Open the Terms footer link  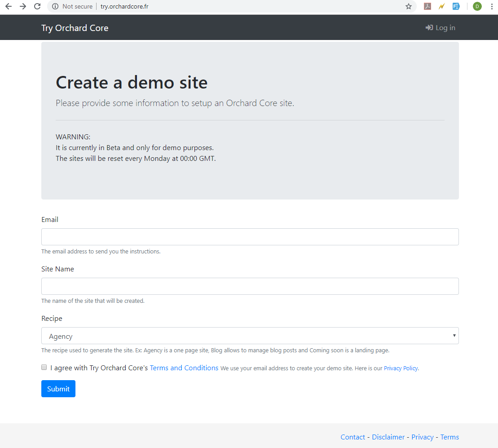coord(450,437)
